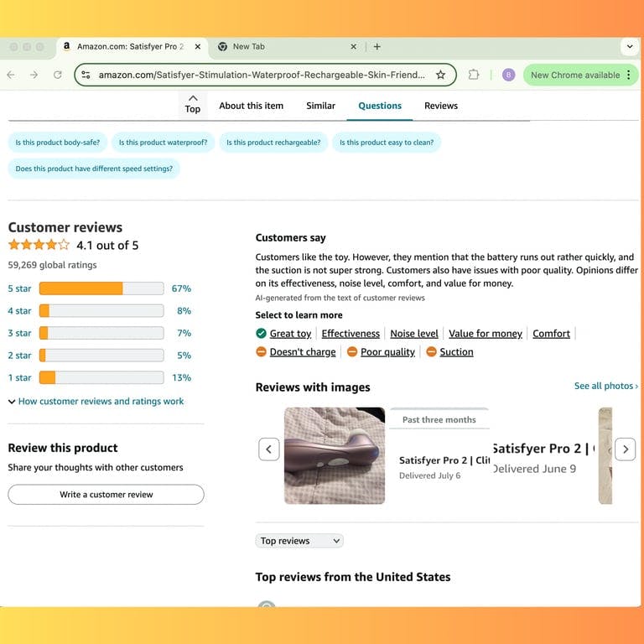
Task: Open the Extensions puzzle icon
Action: (474, 75)
